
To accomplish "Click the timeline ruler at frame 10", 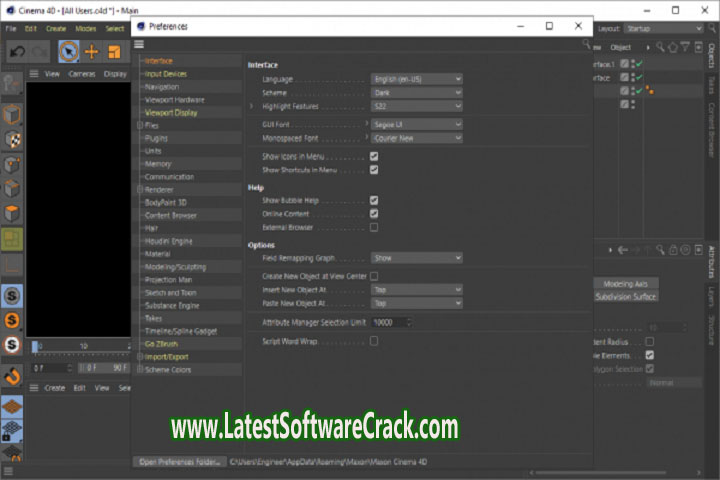I will [84, 346].
